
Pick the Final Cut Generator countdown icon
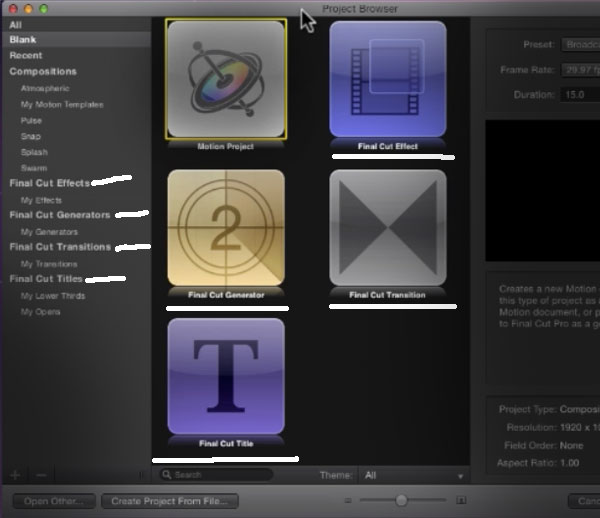(226, 228)
